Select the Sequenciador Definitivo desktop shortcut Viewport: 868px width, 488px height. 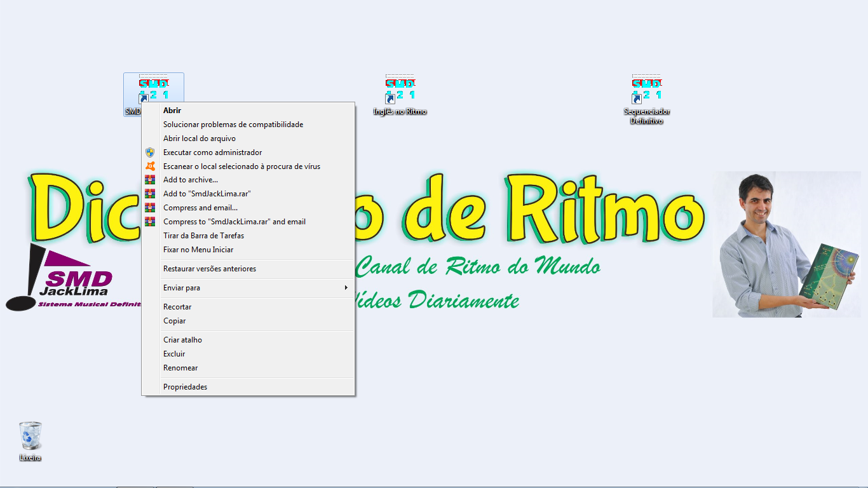coord(646,90)
